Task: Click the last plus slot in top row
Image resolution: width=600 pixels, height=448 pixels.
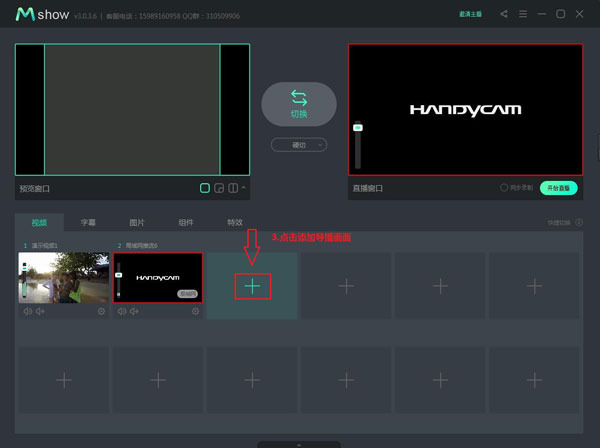Action: coord(534,286)
